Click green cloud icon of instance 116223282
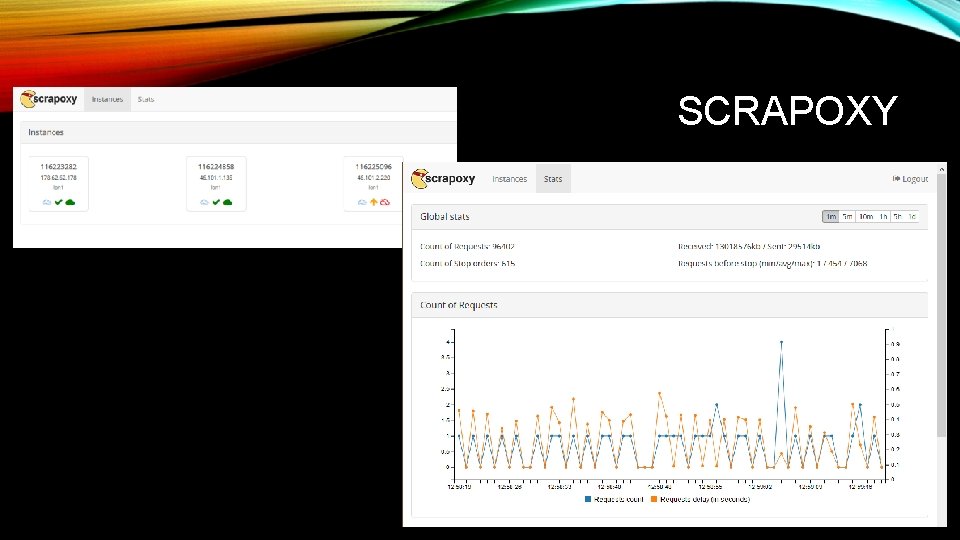Screen dimensions: 960x540 [70, 202]
